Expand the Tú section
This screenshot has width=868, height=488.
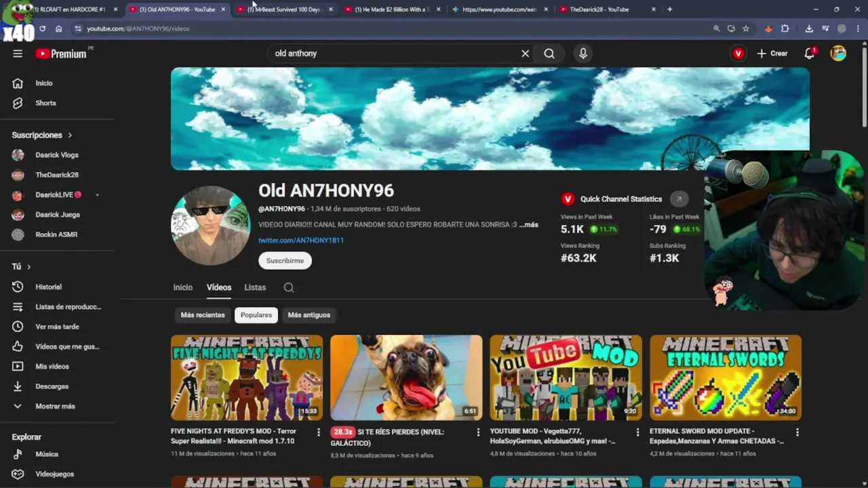[x=22, y=267]
